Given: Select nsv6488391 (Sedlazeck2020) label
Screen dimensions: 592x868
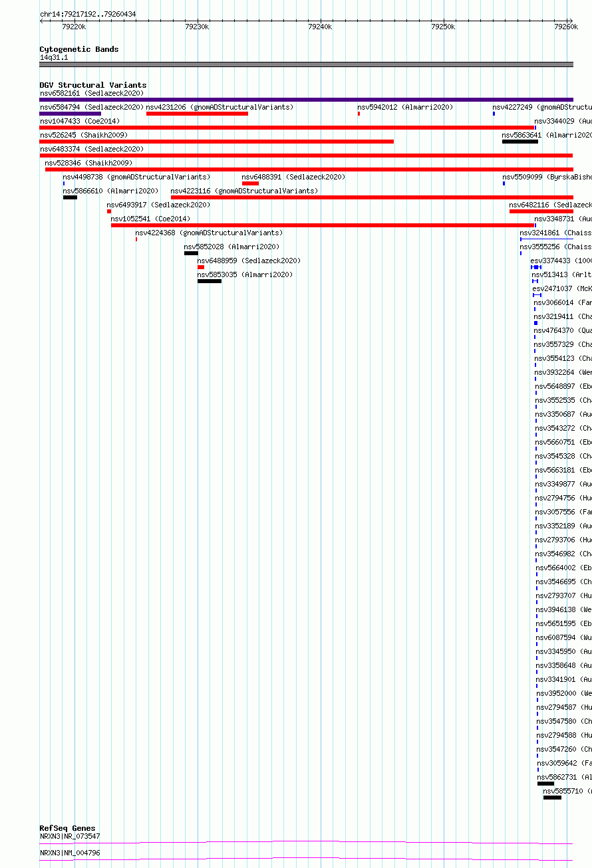Looking at the screenshot, I should [294, 177].
